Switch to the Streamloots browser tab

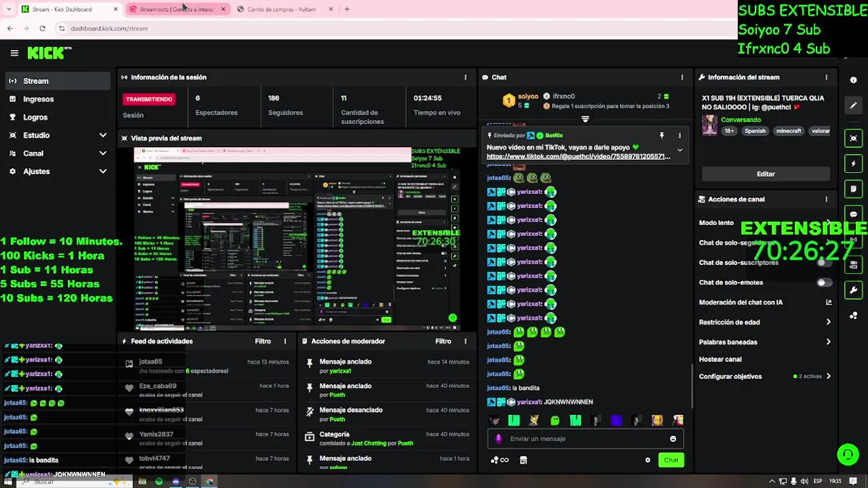[178, 9]
